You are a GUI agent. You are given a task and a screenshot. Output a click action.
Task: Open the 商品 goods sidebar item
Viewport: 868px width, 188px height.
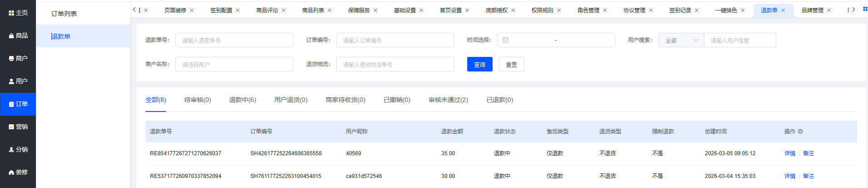point(18,36)
